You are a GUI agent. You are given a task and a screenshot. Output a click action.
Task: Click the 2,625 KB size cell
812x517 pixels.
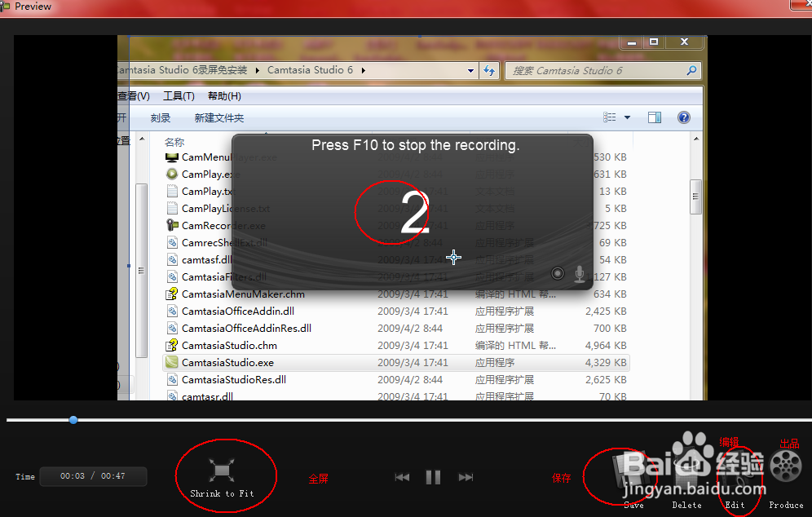(x=606, y=380)
